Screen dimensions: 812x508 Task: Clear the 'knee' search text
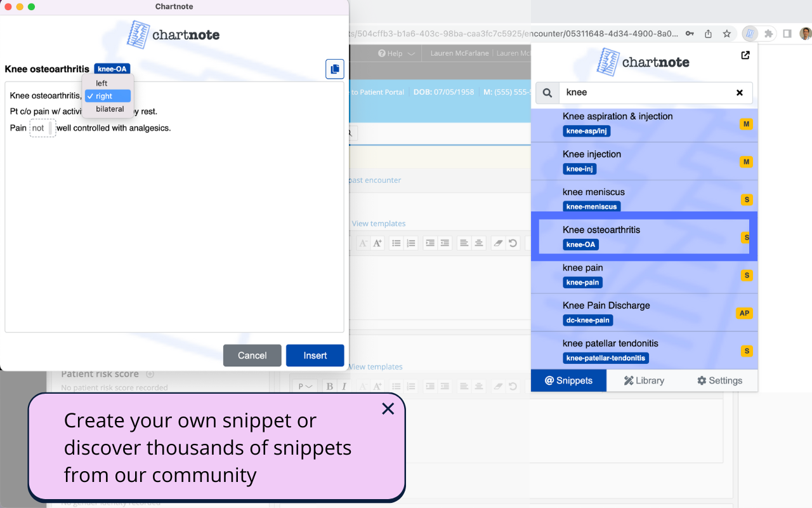739,93
